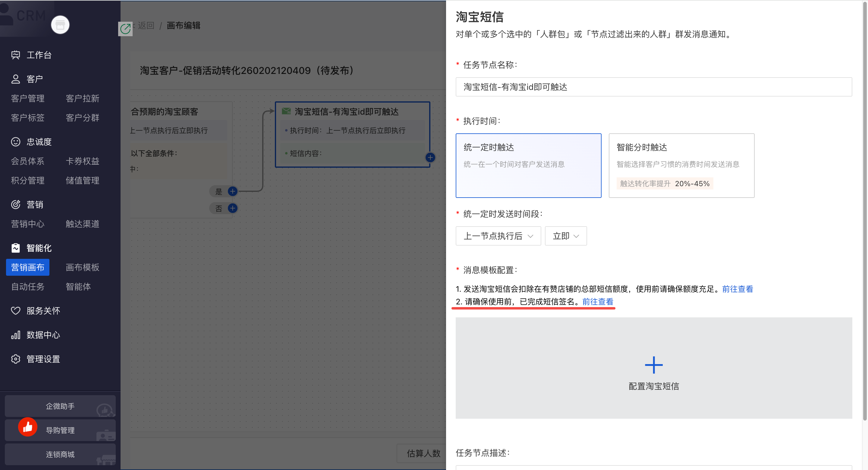
Task: Open 数据中心 from the sidebar
Action: tap(43, 335)
